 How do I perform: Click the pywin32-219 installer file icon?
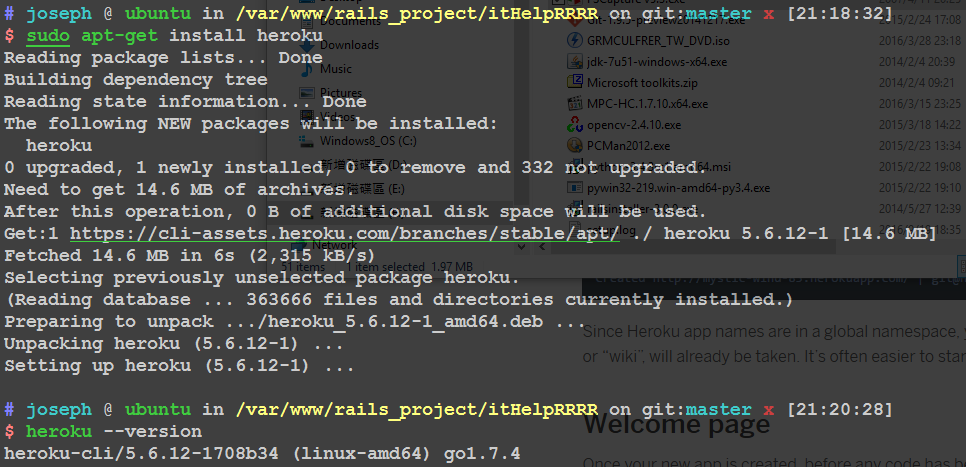[x=574, y=187]
